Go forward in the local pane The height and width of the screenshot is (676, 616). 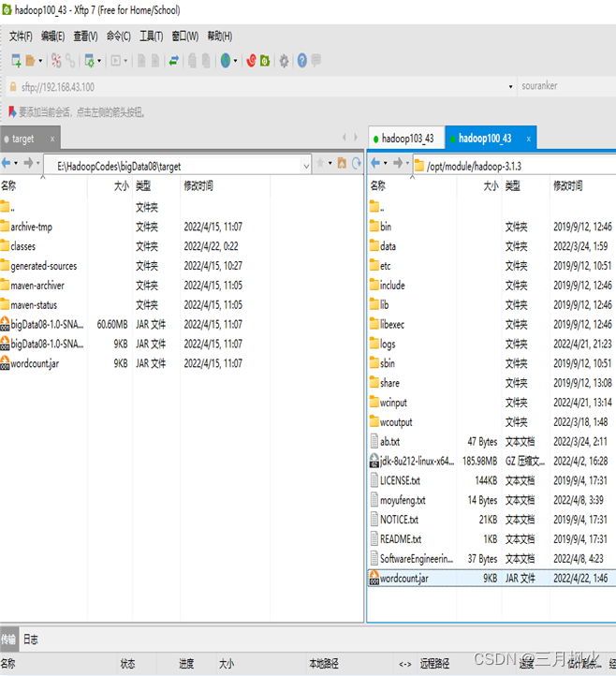(x=28, y=163)
